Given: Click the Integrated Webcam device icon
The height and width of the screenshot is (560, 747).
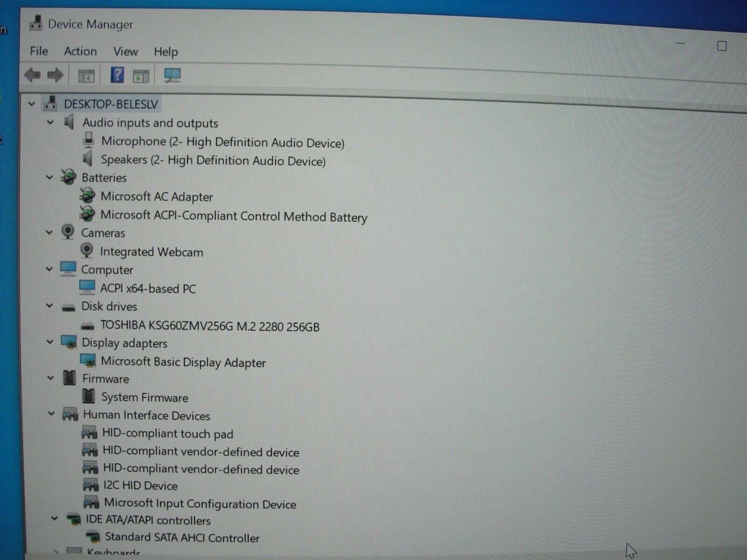Looking at the screenshot, I should 86,251.
